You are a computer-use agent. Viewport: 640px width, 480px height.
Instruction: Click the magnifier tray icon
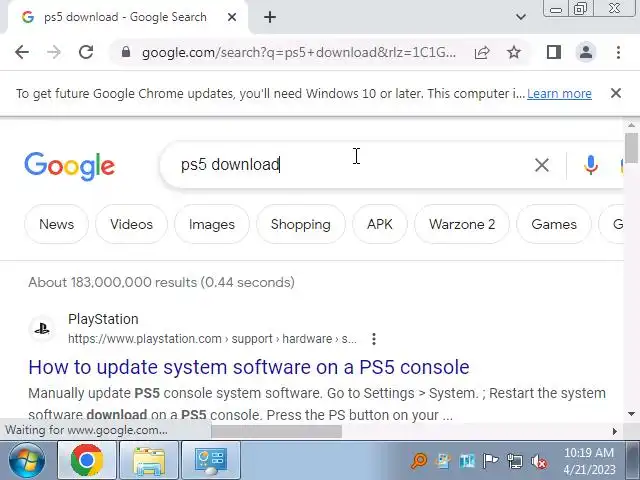(x=419, y=461)
